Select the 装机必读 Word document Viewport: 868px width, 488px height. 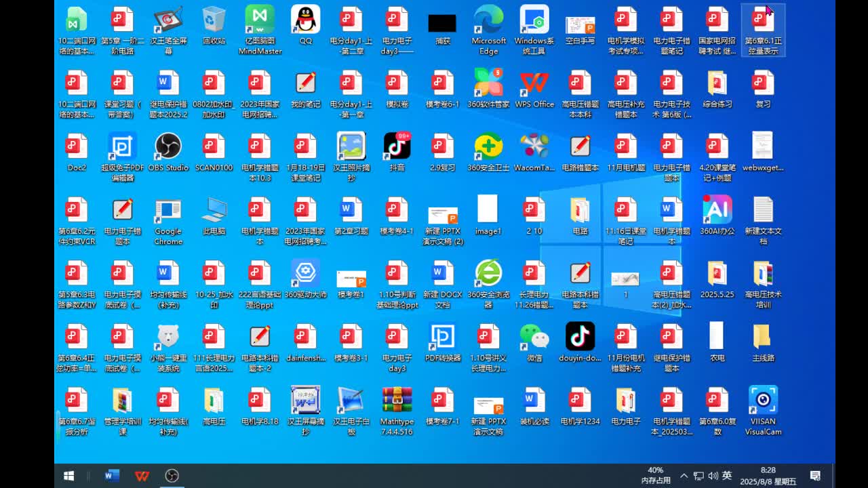[534, 406]
